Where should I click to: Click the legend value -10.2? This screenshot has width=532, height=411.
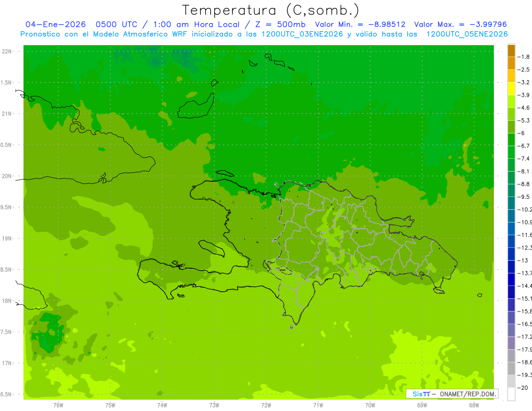pos(524,209)
